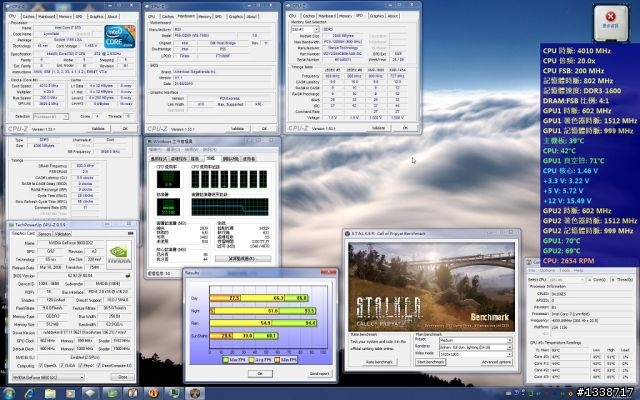
Task: Switch to Caches tab in first CPU-Z window
Action: [x=28, y=16]
